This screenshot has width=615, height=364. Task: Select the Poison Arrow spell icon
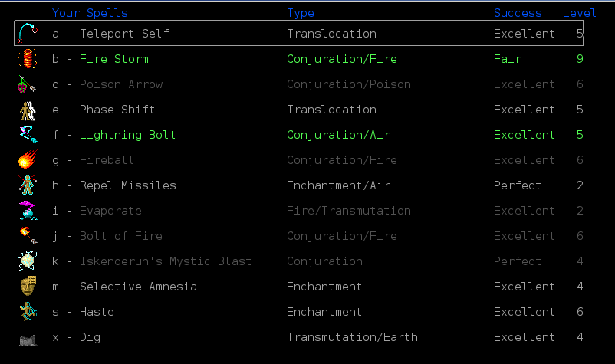pyautogui.click(x=28, y=84)
